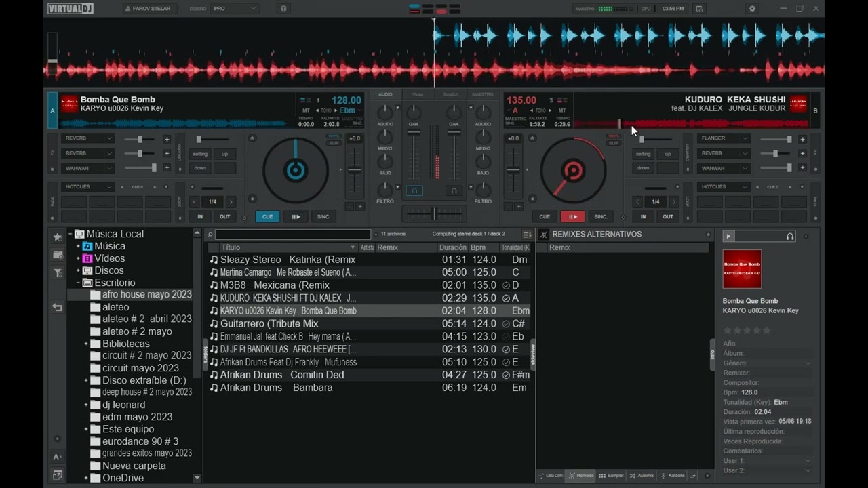Viewport: 868px width, 488px height.
Task: Click the eject icon on left deck
Action: [x=252, y=138]
